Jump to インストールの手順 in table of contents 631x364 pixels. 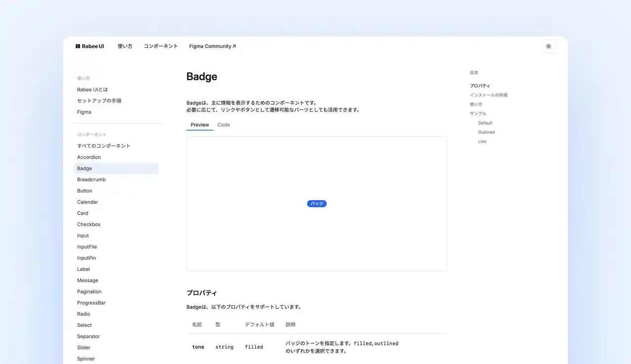coord(489,95)
